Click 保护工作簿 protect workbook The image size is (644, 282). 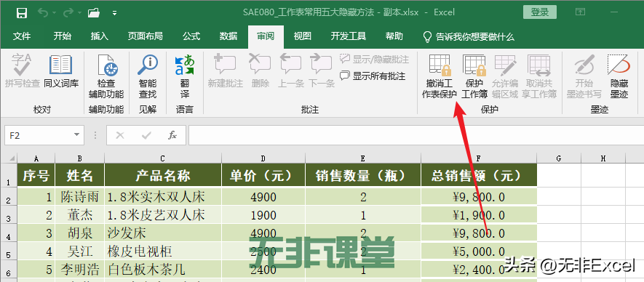pos(474,76)
